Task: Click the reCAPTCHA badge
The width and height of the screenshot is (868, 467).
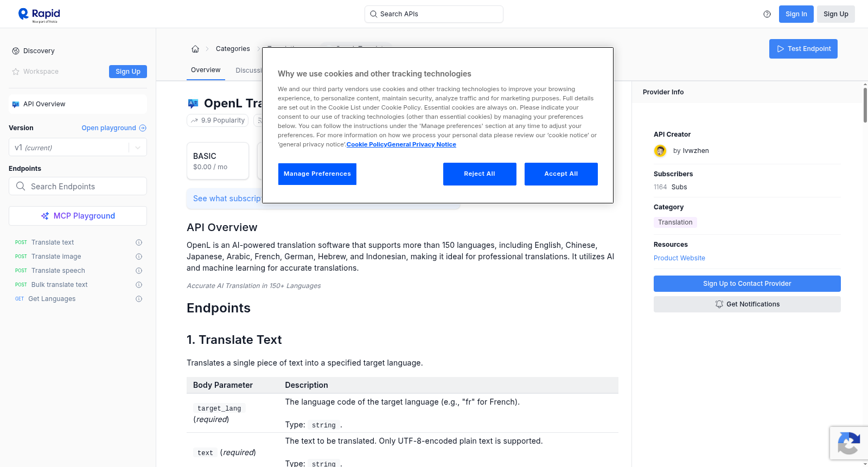Action: tap(848, 443)
